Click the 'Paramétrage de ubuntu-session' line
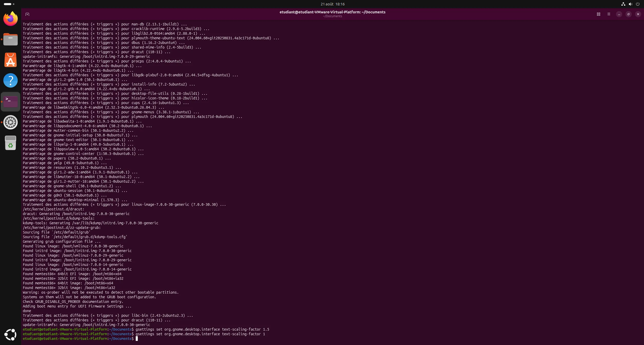644x345 pixels. pyautogui.click(x=75, y=191)
